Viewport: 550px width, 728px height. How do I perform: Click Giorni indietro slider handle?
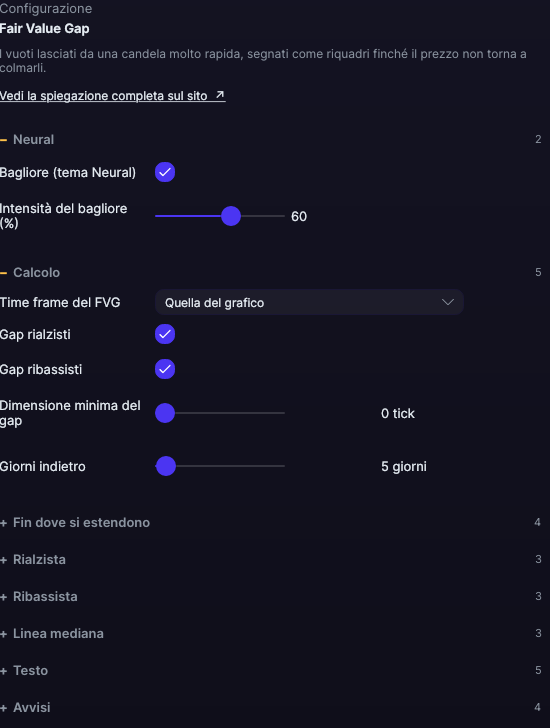166,466
